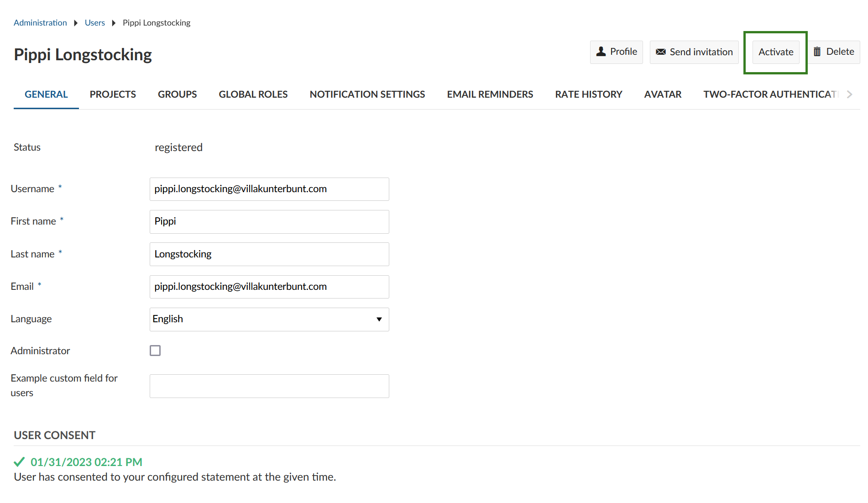Open the Users breadcrumb link
The width and height of the screenshot is (868, 503).
[x=94, y=22]
